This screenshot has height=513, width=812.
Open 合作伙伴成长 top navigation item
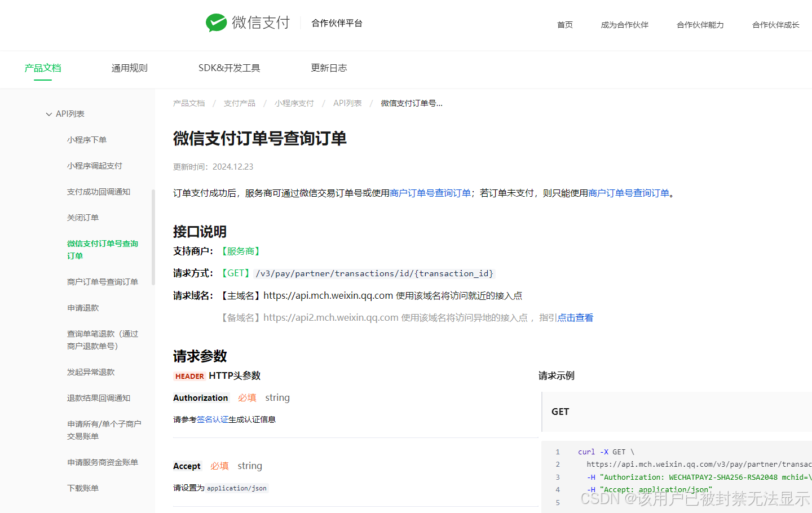775,25
